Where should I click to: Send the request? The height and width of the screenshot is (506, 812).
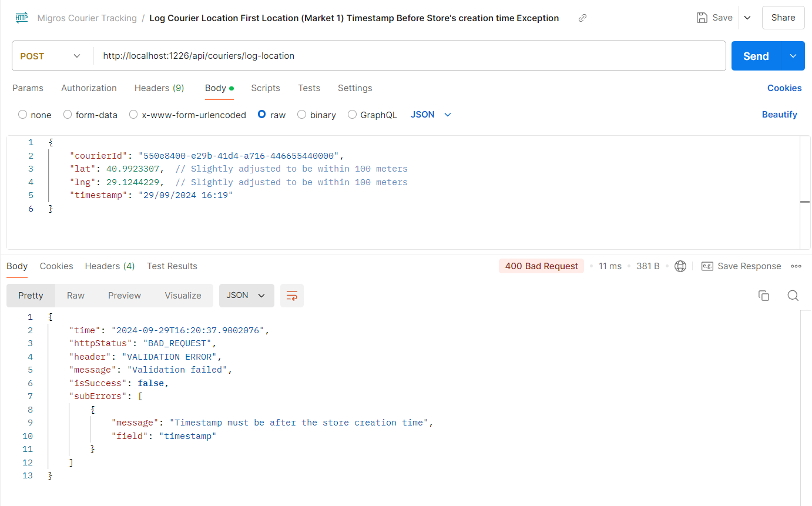[x=756, y=56]
